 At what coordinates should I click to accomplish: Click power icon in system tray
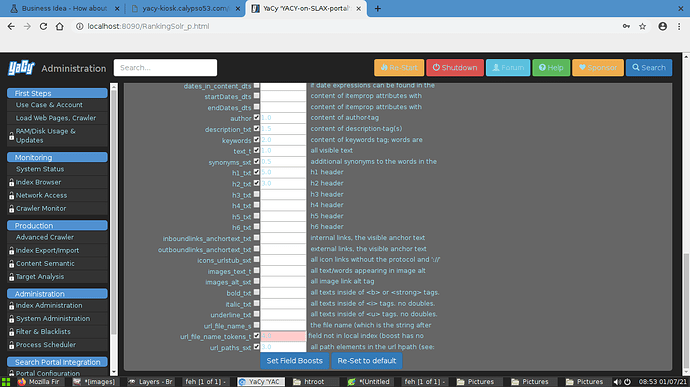627,382
